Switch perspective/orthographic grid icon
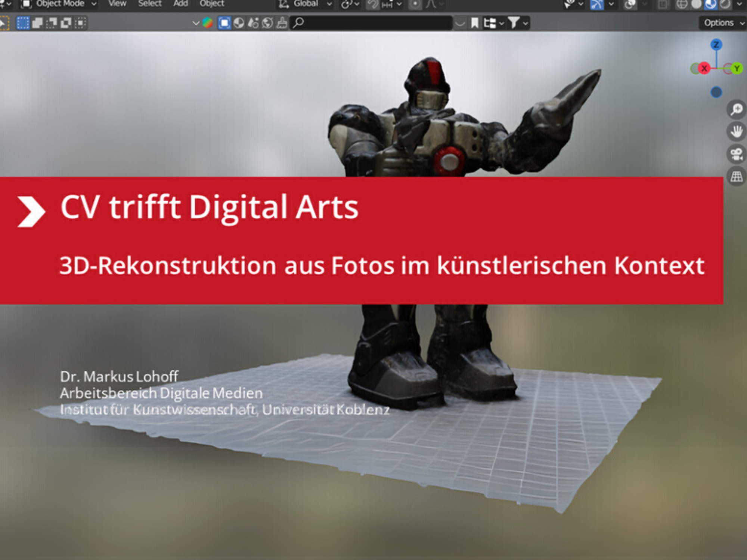The image size is (747, 560). (737, 176)
